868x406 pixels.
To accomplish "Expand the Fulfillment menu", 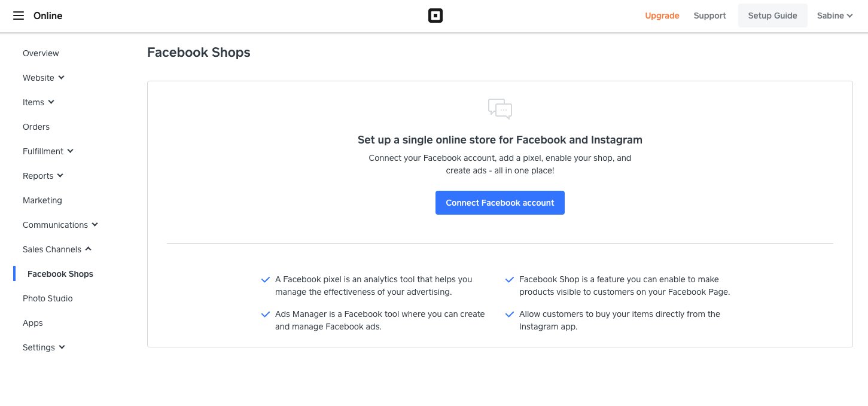I will [x=48, y=151].
